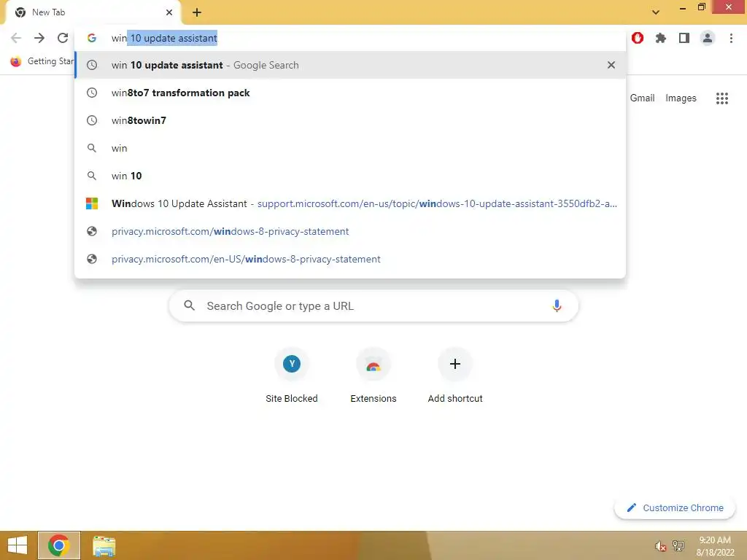Click the Google icon in the address bar
The width and height of the screenshot is (747, 560).
tap(92, 38)
